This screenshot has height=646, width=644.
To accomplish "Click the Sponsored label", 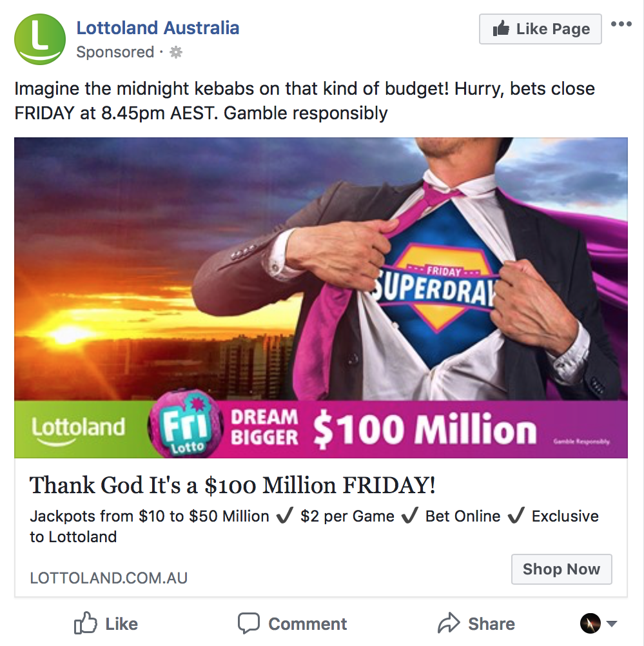I will click(115, 53).
